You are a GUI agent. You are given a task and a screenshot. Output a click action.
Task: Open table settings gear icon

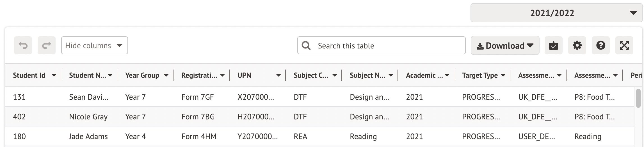pos(577,45)
